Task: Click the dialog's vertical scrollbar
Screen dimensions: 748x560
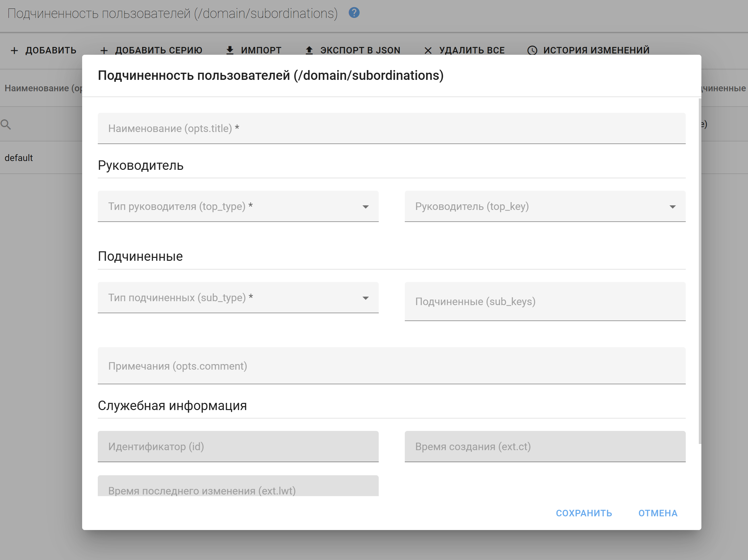Action: (x=699, y=271)
